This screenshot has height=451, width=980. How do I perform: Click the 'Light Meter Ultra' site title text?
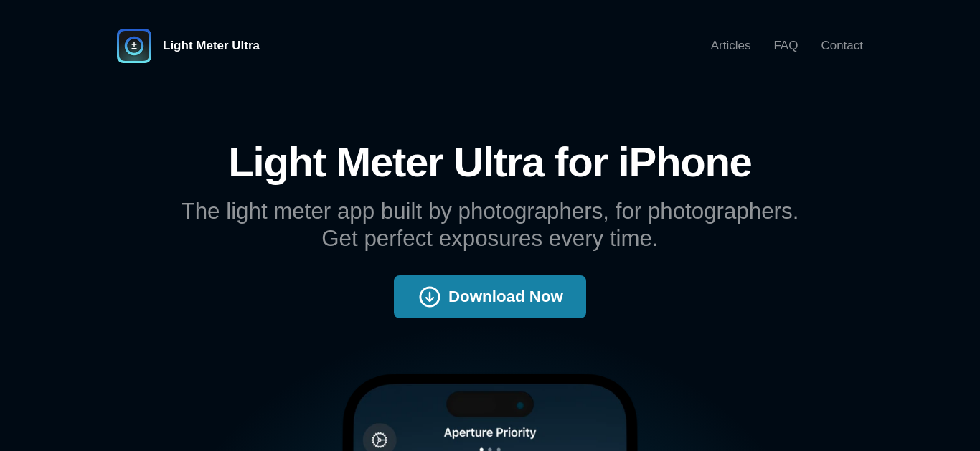pos(211,46)
